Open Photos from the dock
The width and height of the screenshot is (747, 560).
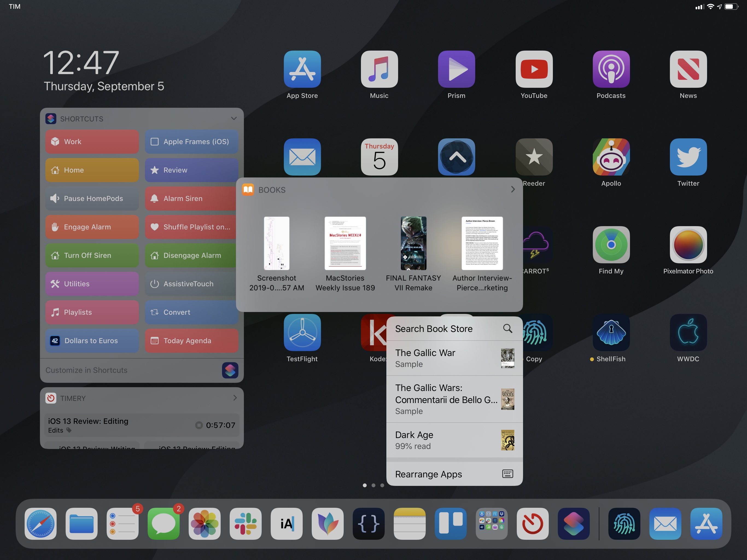click(205, 524)
